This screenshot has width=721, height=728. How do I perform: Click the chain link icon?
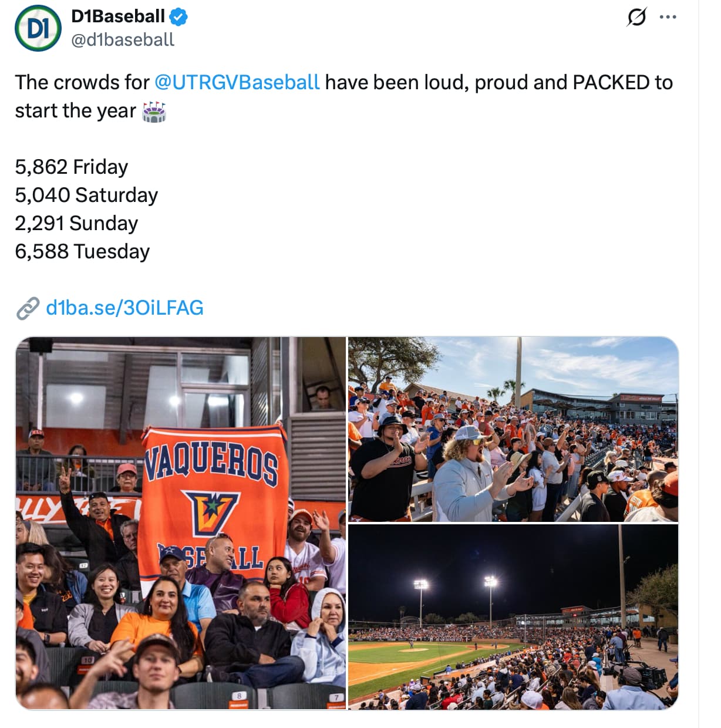pyautogui.click(x=28, y=308)
